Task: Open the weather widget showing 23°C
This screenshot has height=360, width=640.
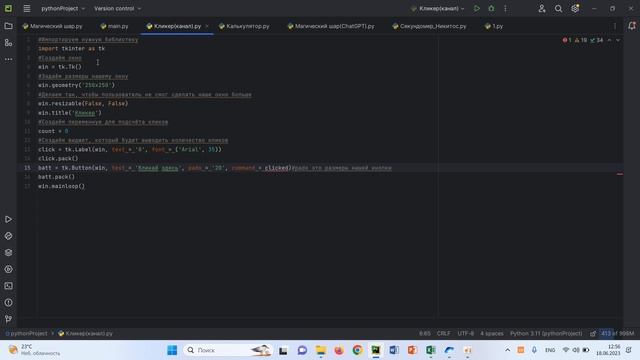Action: pyautogui.click(x=34, y=350)
